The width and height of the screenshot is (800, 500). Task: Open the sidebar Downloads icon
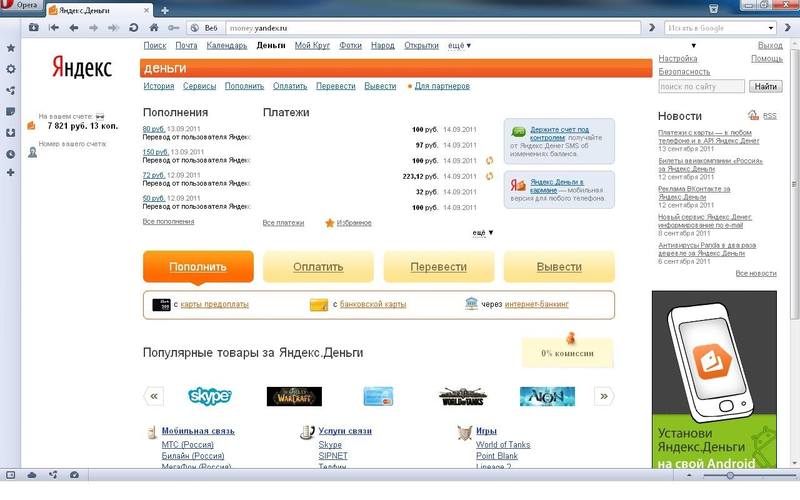(x=10, y=132)
